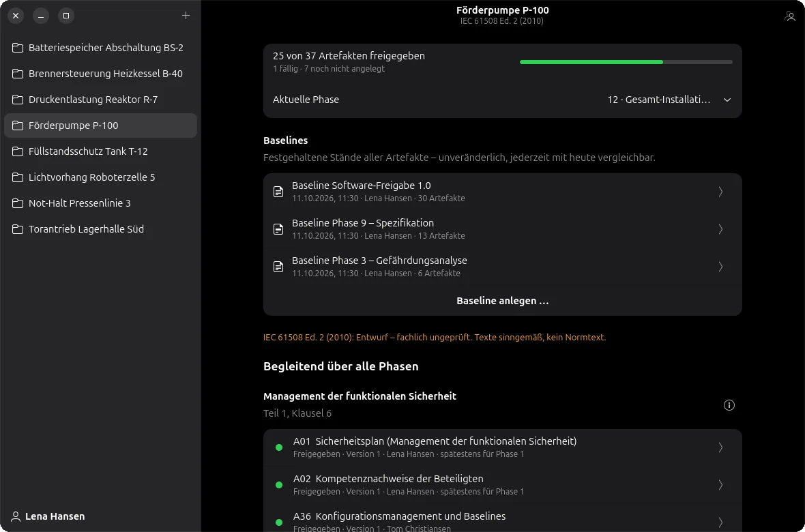The image size is (805, 532).
Task: Click the plus icon to add a project
Action: 186,16
